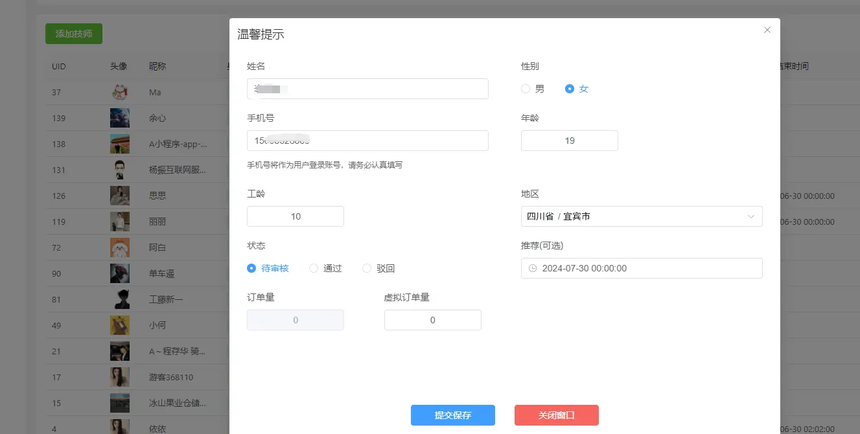This screenshot has height=434, width=860.
Task: Close the 温馨提示 dialog with X icon
Action: tap(767, 30)
